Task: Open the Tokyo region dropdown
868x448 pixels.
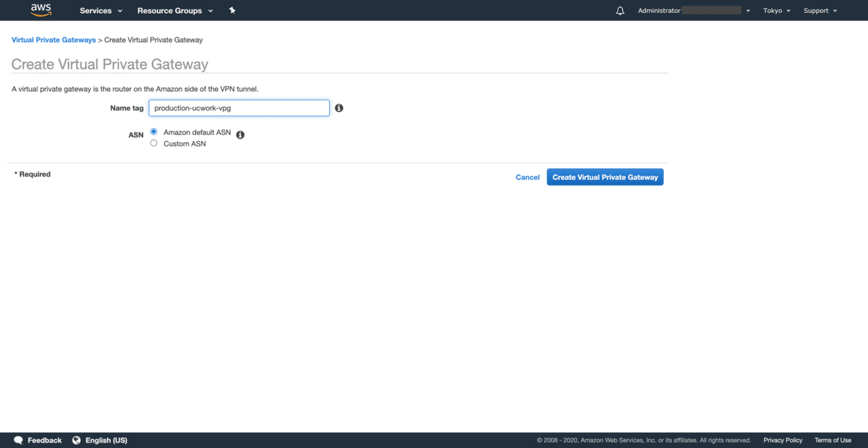Action: point(776,11)
